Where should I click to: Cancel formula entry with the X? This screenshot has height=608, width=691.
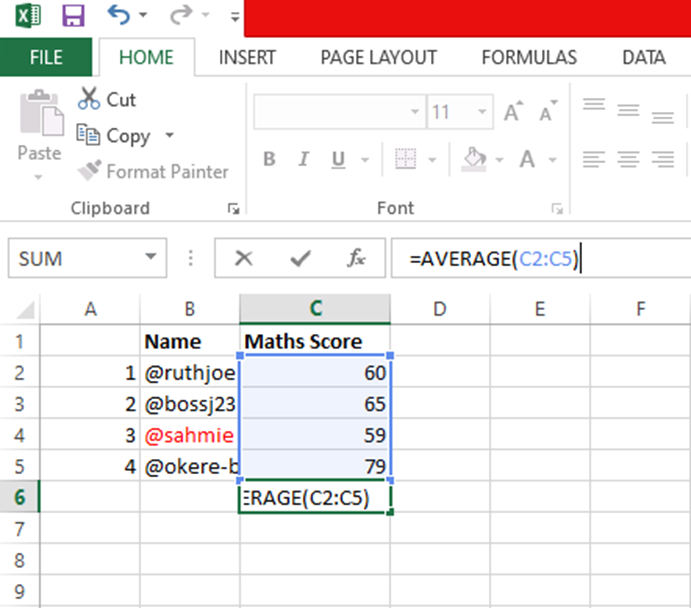244,258
